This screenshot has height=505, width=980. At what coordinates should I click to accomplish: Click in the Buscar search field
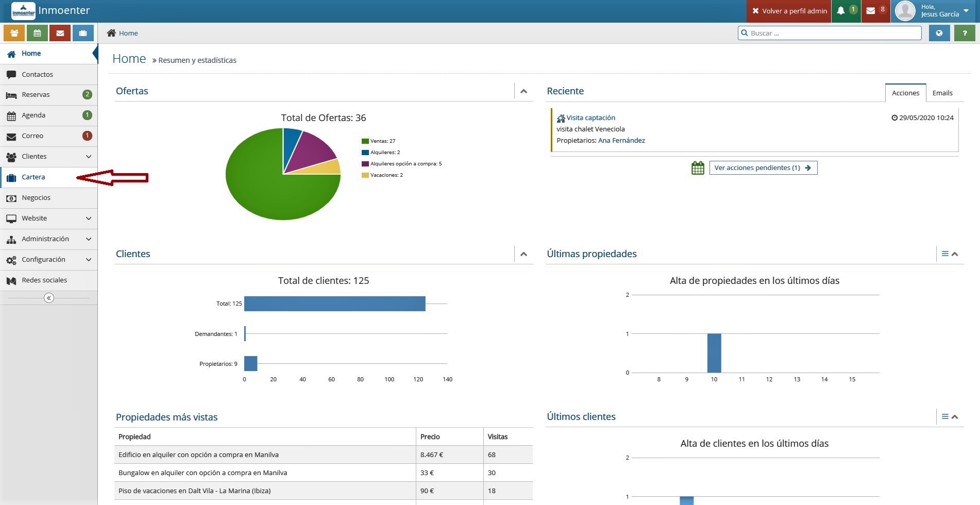click(830, 33)
